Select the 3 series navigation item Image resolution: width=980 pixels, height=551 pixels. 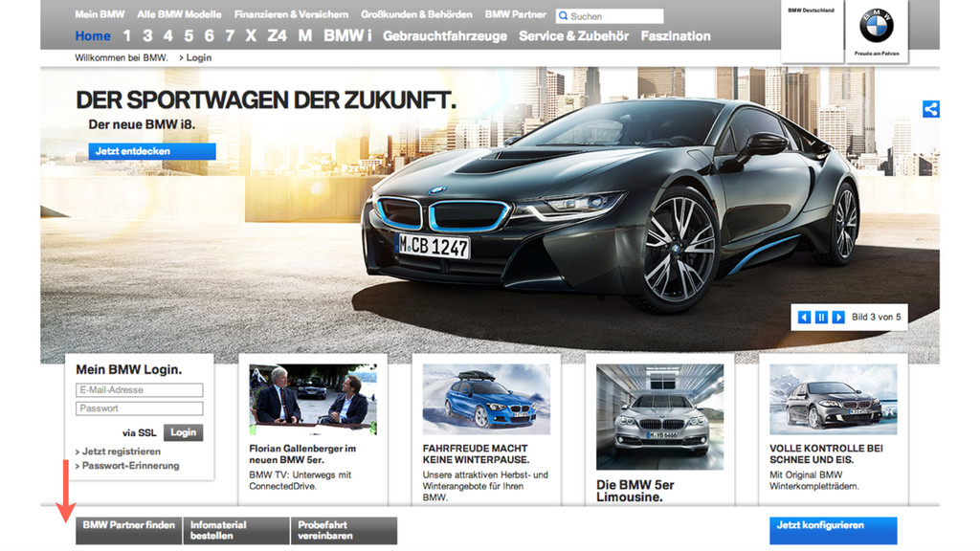tap(147, 35)
